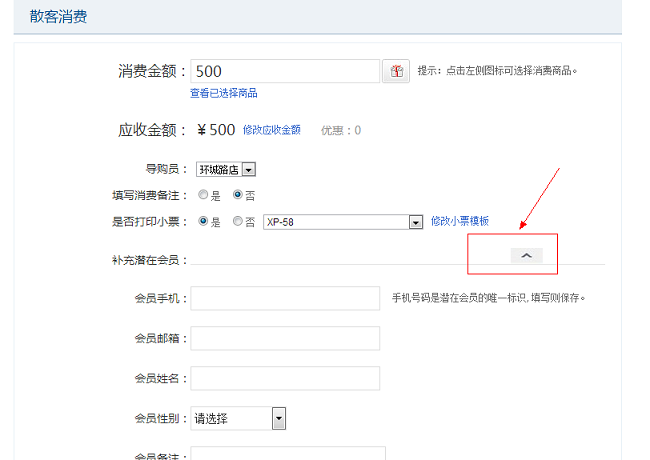650x460 pixels.
Task: Click the 修改应收金额 link
Action: point(271,130)
